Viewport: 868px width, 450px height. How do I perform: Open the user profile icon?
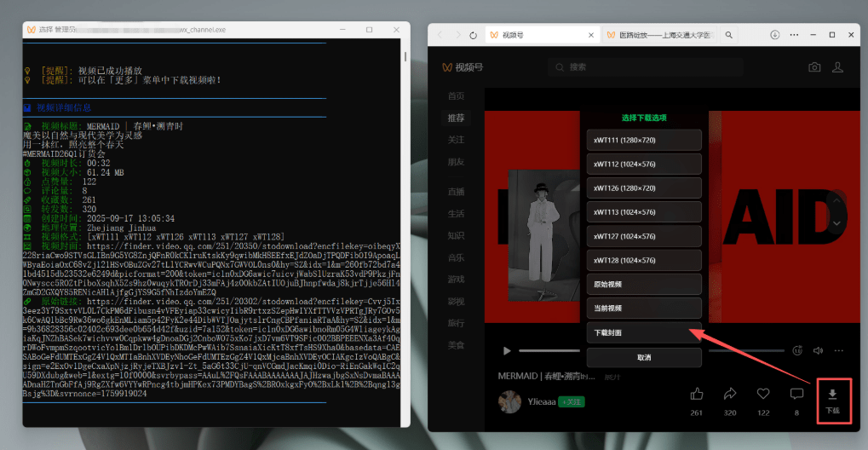click(x=837, y=67)
